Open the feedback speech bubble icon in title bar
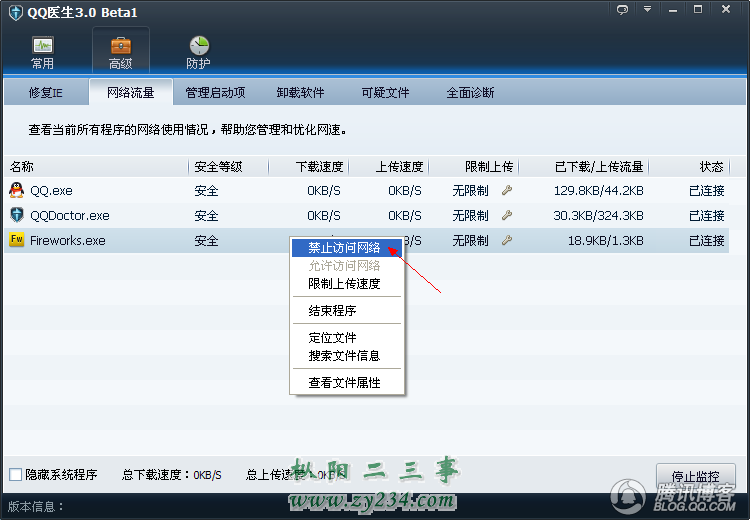The image size is (750, 520). pos(622,10)
